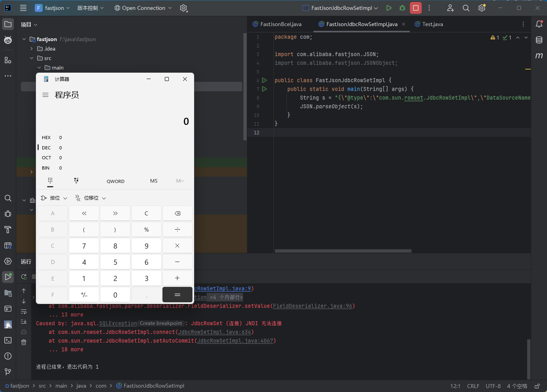Image resolution: width=547 pixels, height=392 pixels.
Task: Open the Notifications bell
Action: pyautogui.click(x=539, y=24)
